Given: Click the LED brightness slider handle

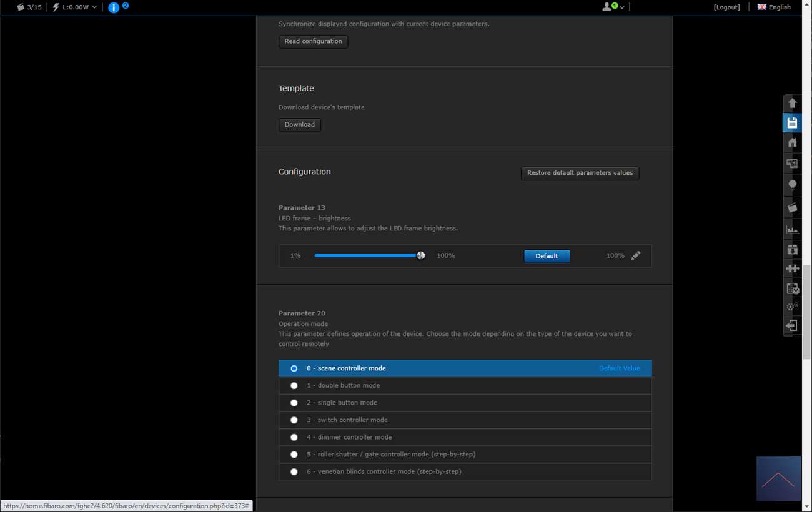Looking at the screenshot, I should (421, 255).
